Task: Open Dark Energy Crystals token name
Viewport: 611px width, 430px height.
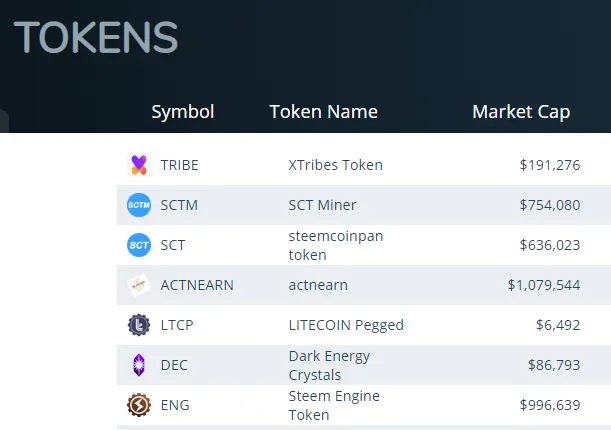Action: [x=329, y=365]
